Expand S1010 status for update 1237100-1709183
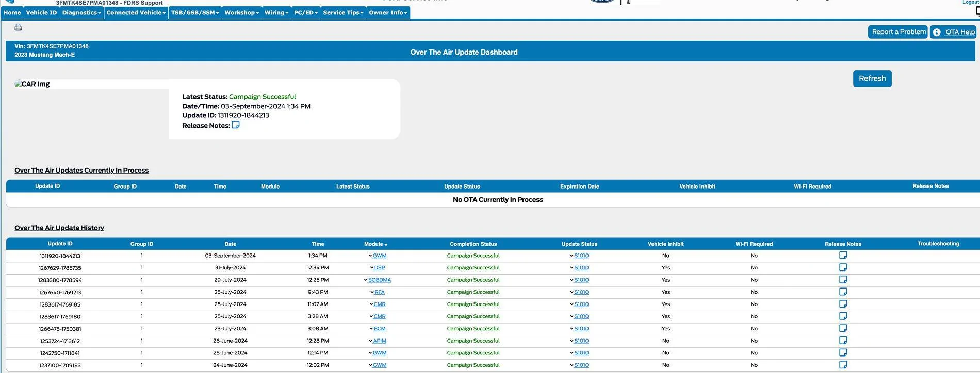Viewport: 980px width, 373px height. (x=579, y=365)
